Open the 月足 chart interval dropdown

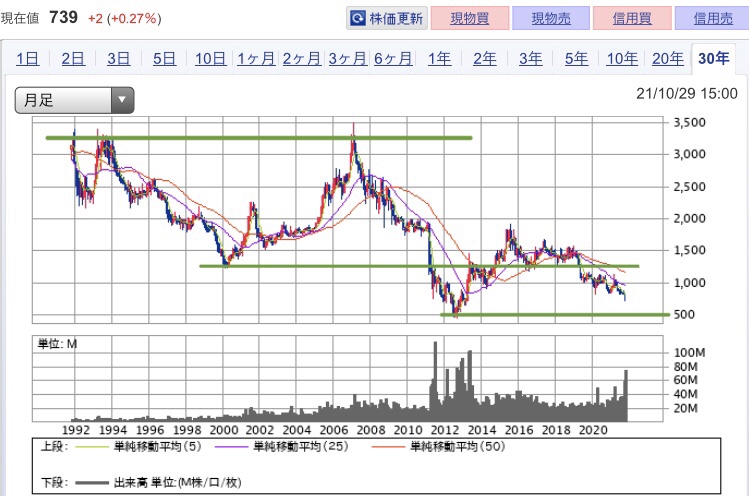tap(74, 100)
